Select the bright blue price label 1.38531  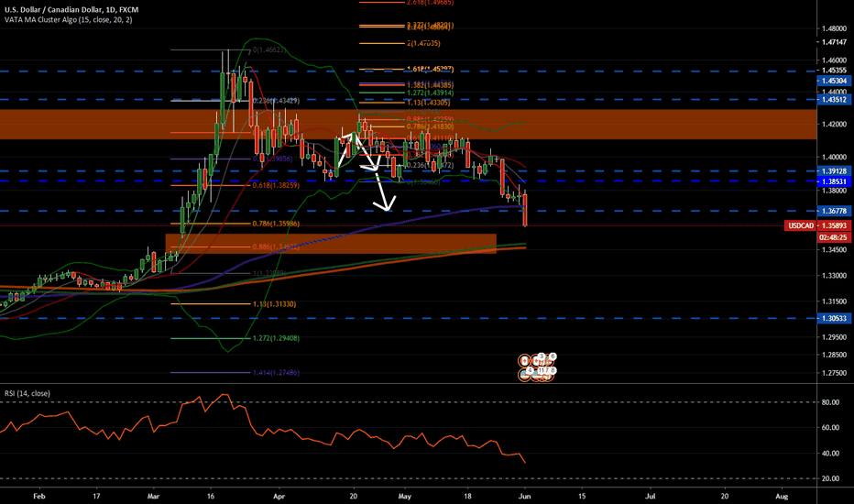(x=834, y=181)
